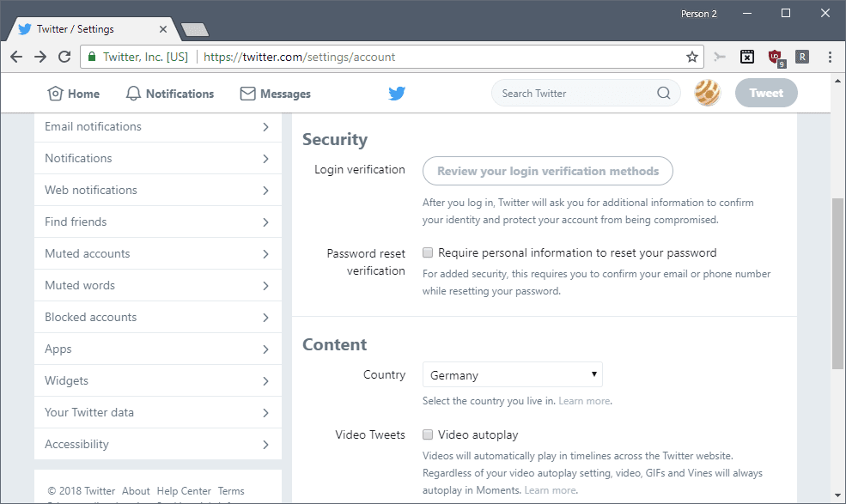Click the page vertical scrollbar thumb

coord(837,284)
